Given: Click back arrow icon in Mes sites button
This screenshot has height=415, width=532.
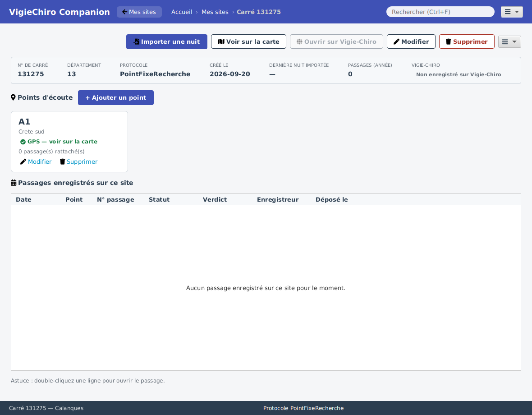Looking at the screenshot, I should pyautogui.click(x=124, y=12).
